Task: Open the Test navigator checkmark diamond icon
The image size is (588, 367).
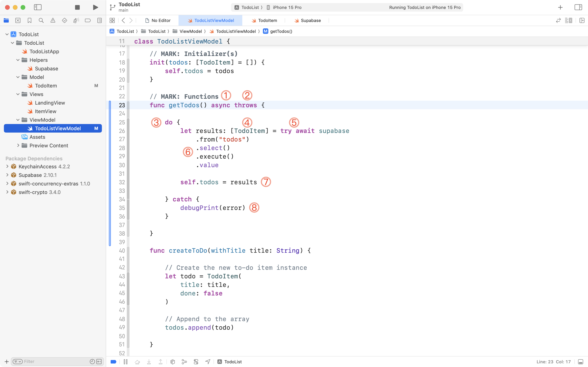Action: coord(65,20)
